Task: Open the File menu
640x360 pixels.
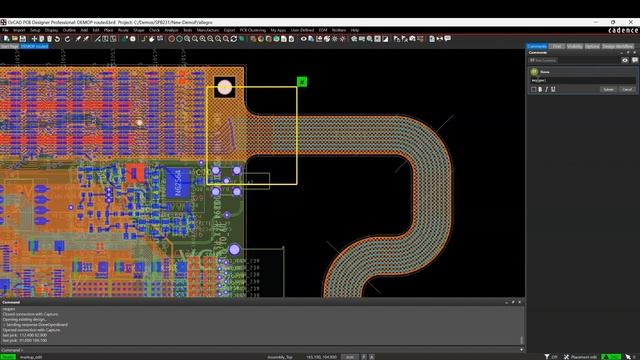Action: pos(5,30)
